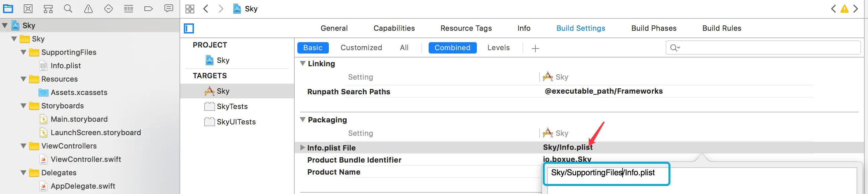Switch to the Build Phases tab
The height and width of the screenshot is (194, 868).
[654, 28]
